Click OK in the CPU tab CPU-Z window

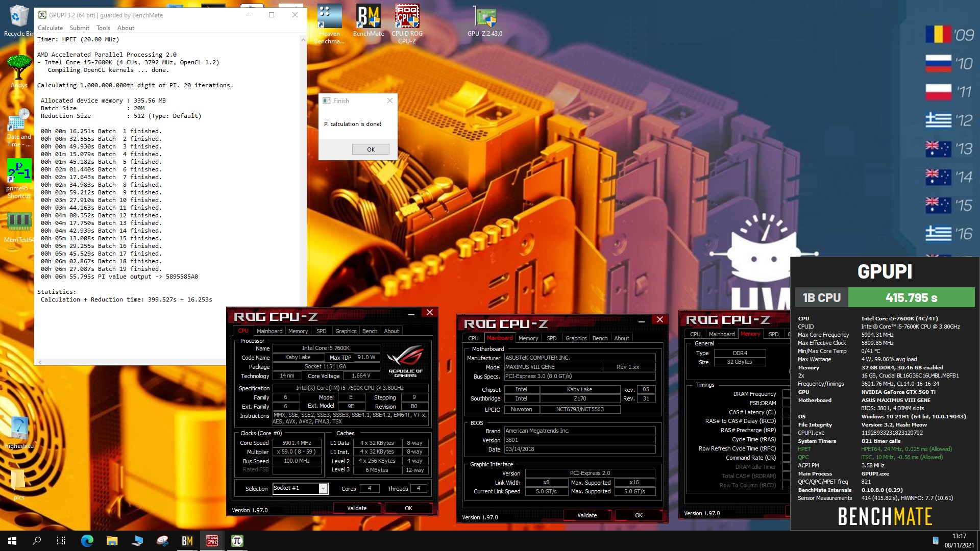408,508
